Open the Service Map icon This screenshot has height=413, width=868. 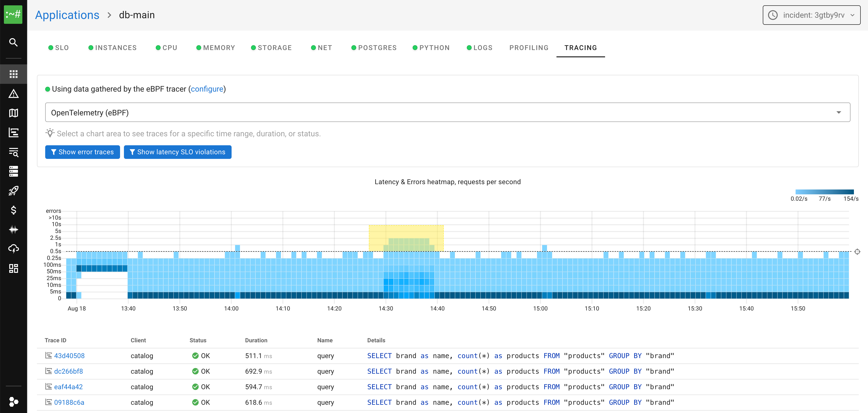[13, 113]
